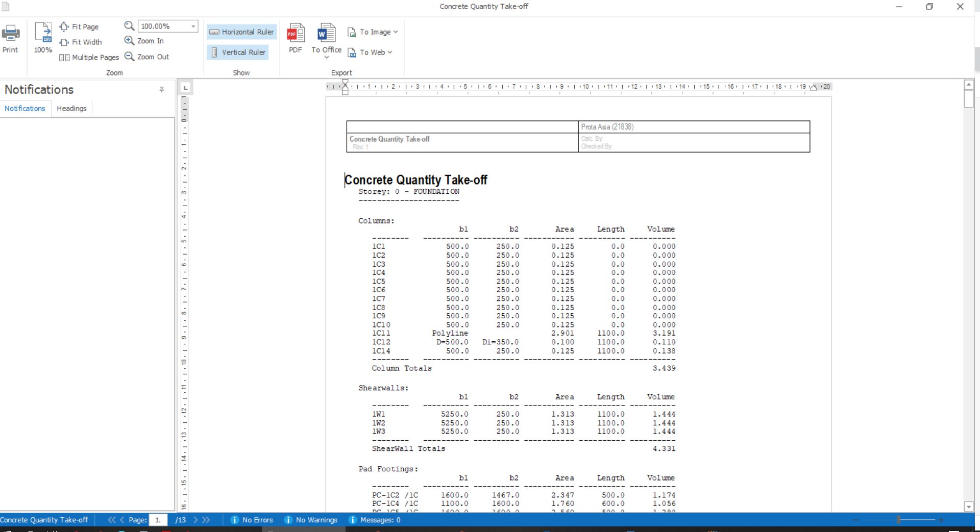Click the Zoom Out magnifier
Screen dimensions: 980x532
coord(129,57)
